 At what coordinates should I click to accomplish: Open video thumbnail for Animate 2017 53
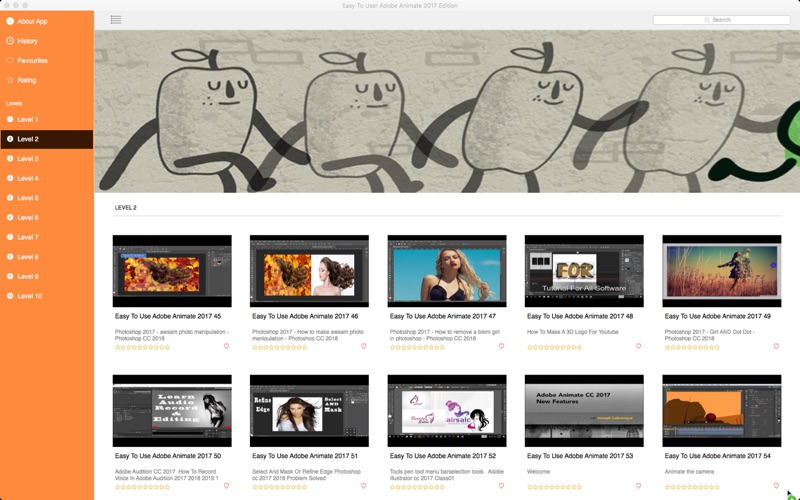coord(584,411)
